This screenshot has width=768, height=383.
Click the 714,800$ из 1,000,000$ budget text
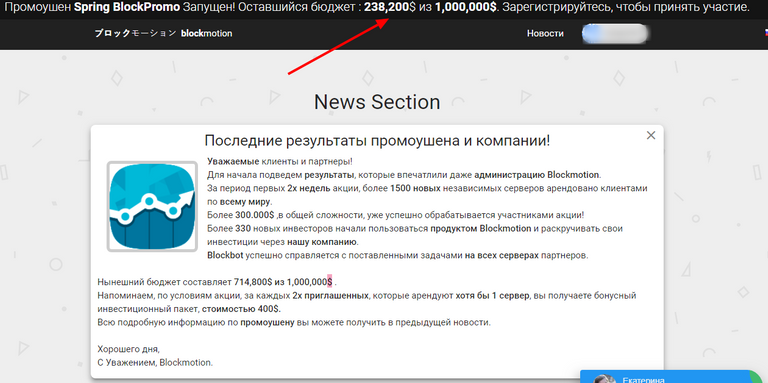pyautogui.click(x=283, y=282)
